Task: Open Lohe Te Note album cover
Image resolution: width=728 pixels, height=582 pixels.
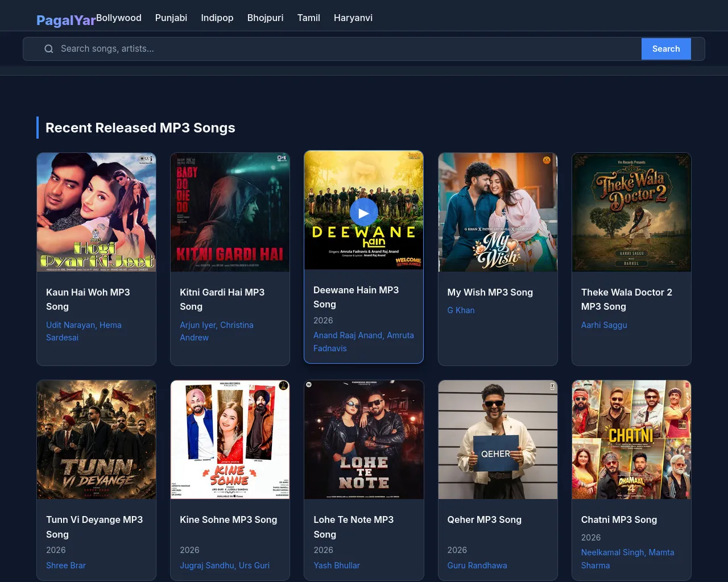Action: (364, 439)
